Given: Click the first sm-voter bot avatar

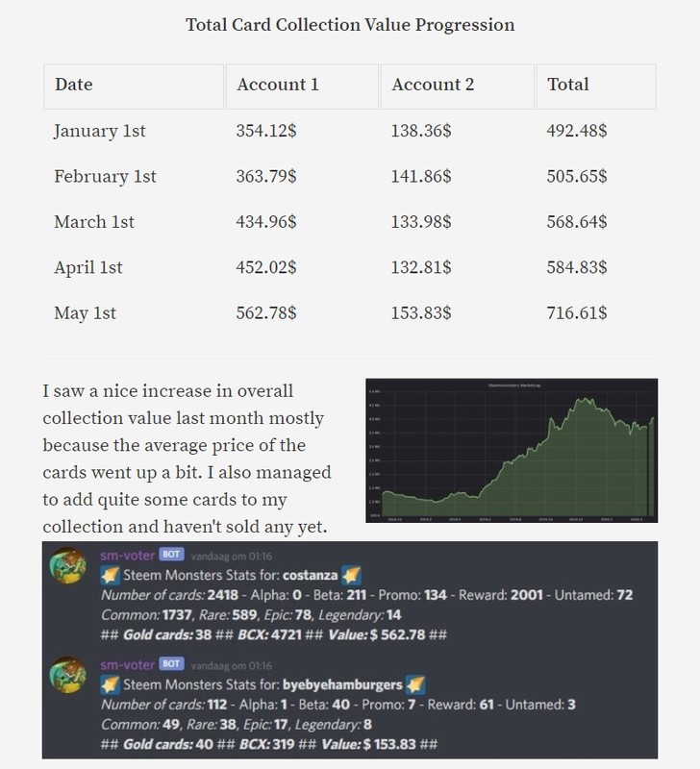Looking at the screenshot, I should pyautogui.click(x=68, y=565).
